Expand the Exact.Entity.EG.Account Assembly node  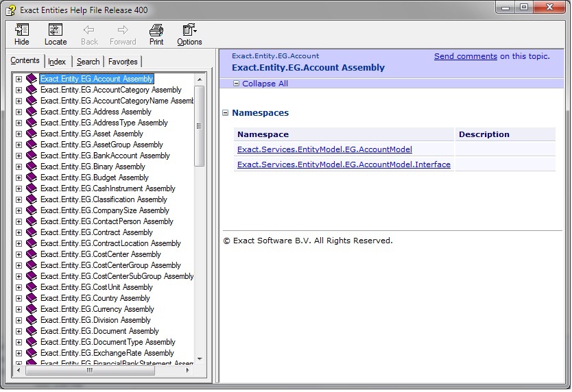tap(19, 79)
